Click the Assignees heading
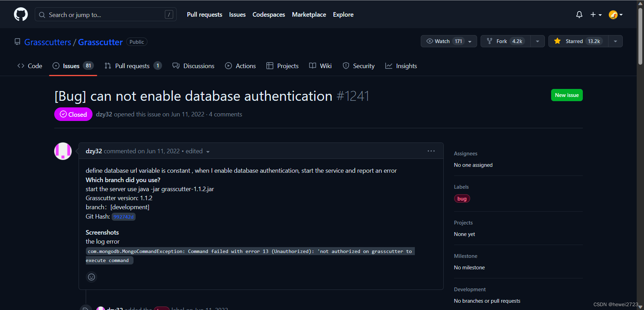The height and width of the screenshot is (310, 644). (x=466, y=154)
